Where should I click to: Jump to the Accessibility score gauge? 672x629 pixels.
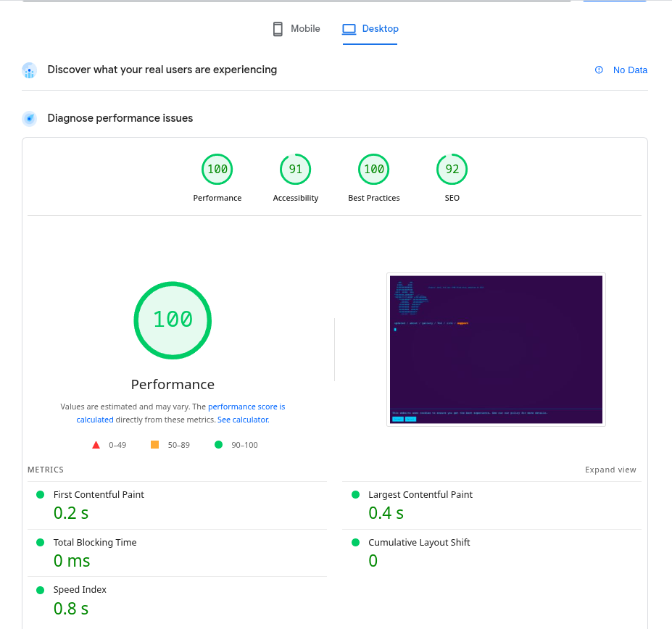296,170
